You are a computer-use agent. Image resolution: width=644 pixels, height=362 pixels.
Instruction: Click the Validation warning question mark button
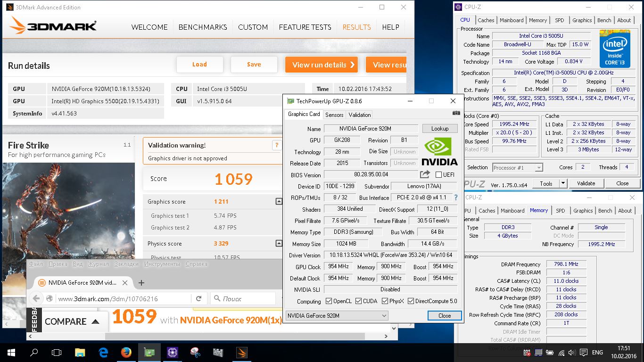coord(277,145)
